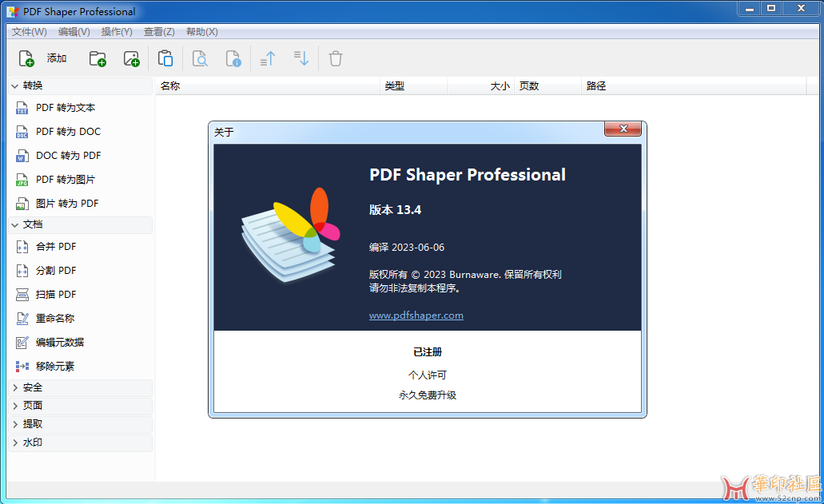Image resolution: width=824 pixels, height=504 pixels.
Task: Sort by 页数 column header
Action: [547, 86]
